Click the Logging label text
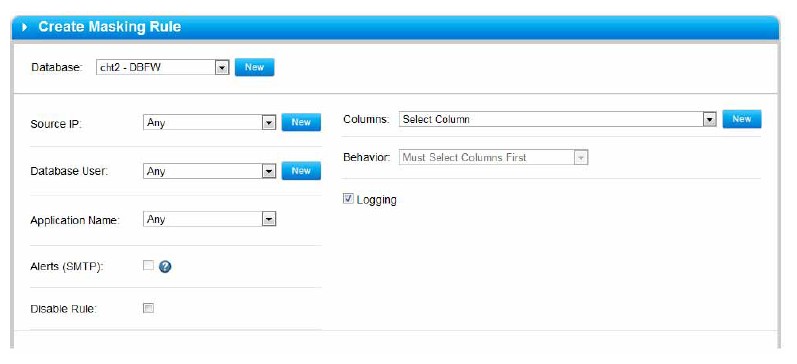Viewport: 797px width, 364px height. [377, 200]
